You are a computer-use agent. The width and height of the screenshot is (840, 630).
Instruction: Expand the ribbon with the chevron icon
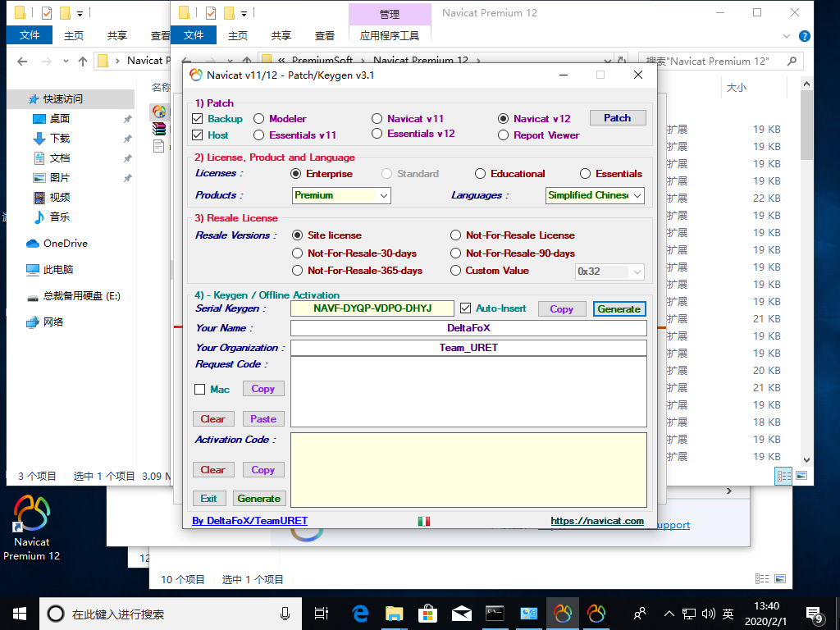tap(787, 36)
